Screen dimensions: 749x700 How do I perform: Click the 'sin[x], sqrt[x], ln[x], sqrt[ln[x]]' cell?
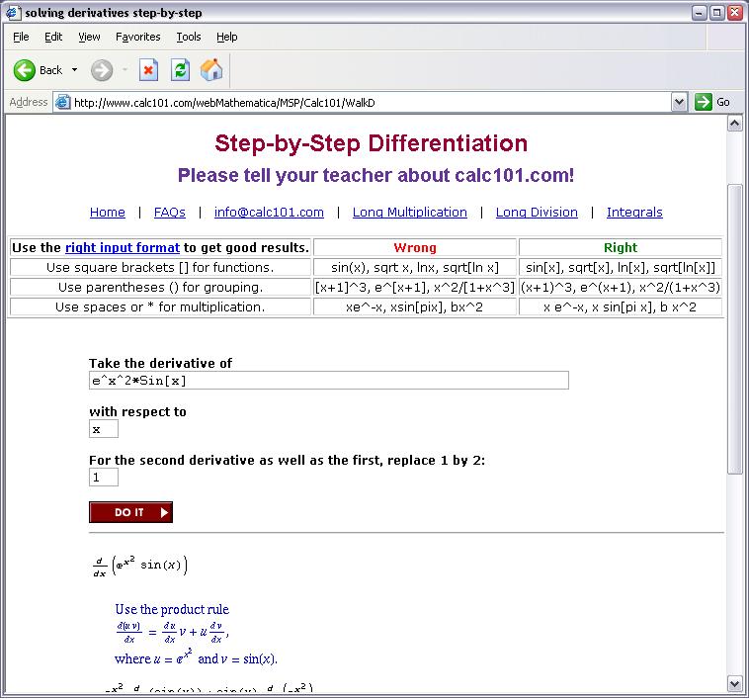tap(621, 268)
